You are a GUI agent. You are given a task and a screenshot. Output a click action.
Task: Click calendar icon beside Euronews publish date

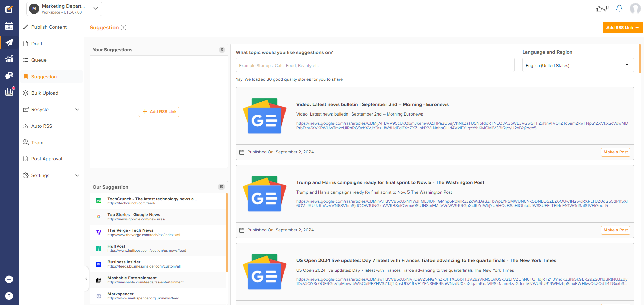click(242, 152)
